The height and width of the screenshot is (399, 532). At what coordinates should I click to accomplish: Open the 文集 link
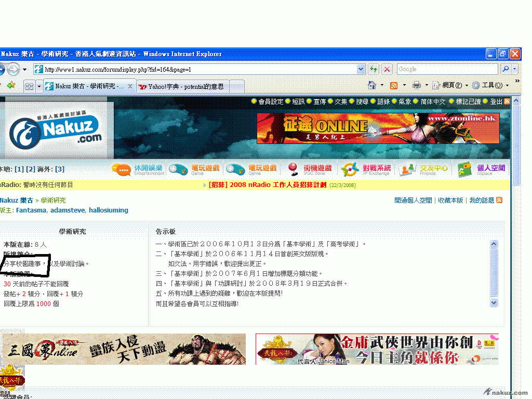tap(341, 101)
